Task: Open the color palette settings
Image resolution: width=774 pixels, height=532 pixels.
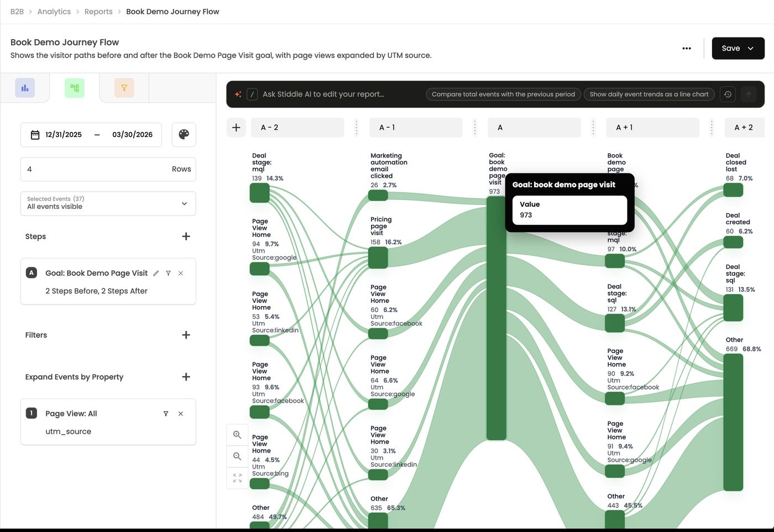Action: coord(184,135)
